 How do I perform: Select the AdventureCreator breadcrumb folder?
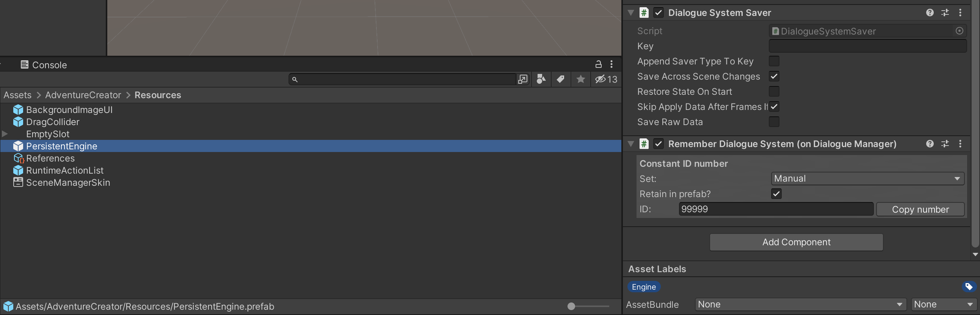pyautogui.click(x=83, y=95)
